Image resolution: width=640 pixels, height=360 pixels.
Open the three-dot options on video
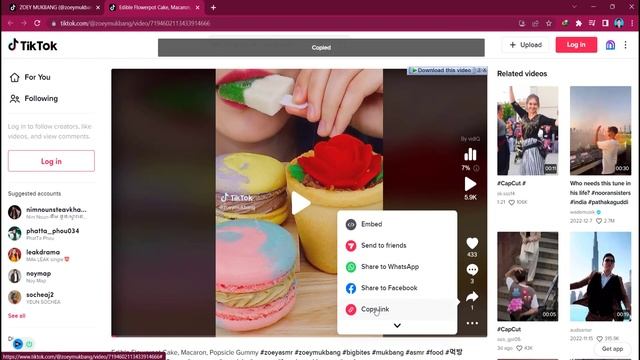click(x=472, y=323)
